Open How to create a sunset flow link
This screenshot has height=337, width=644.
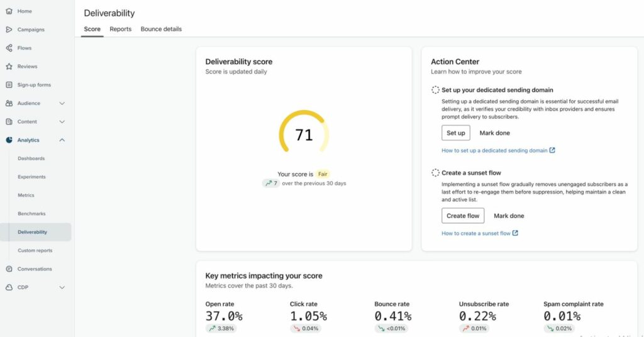click(x=476, y=233)
